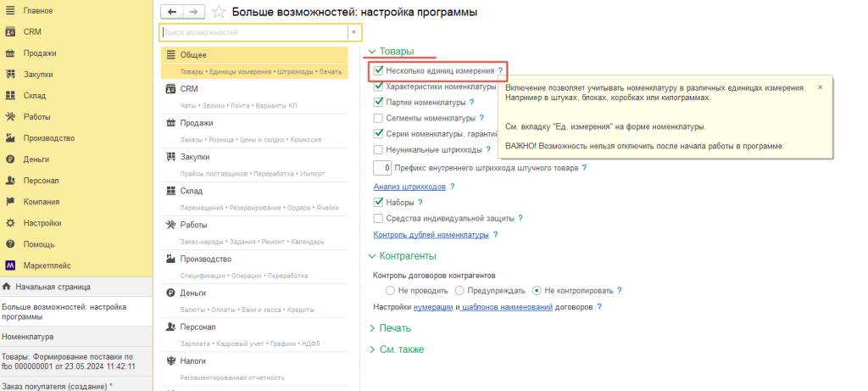Show help for Партии номенклатуры
Viewport: 868px width, 391px height.
coord(471,103)
